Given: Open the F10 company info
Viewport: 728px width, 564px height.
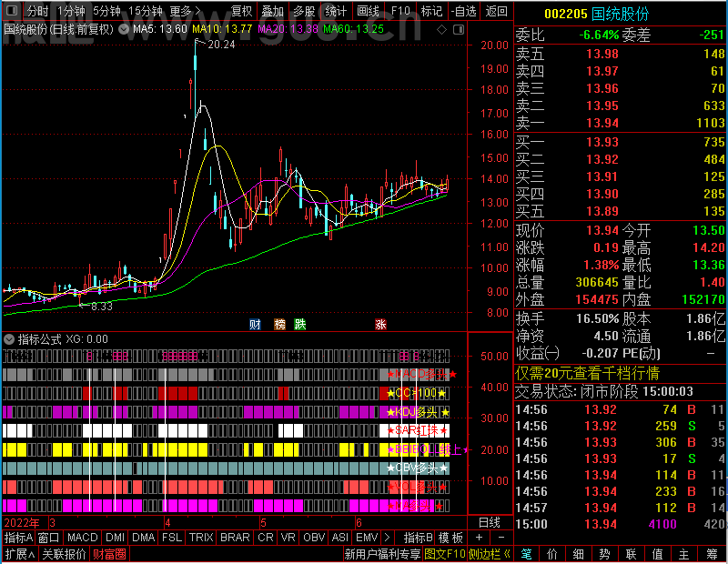Looking at the screenshot, I should (400, 11).
